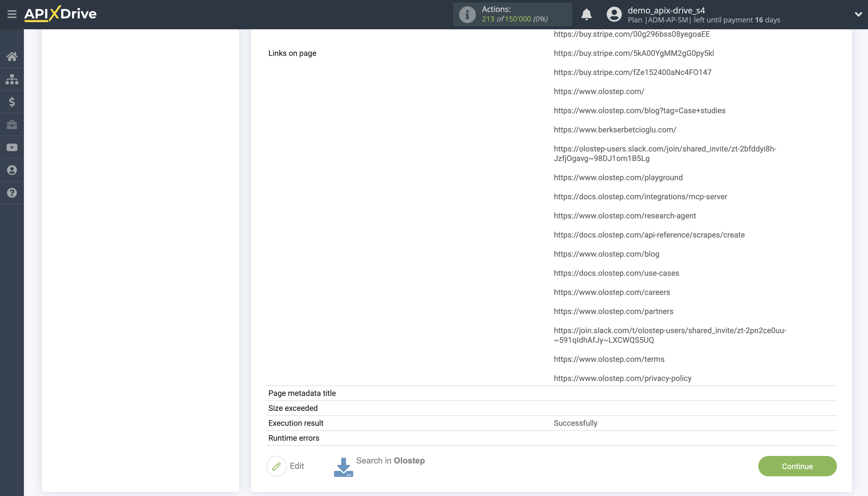Open the YouTube video tutorials icon

click(12, 147)
